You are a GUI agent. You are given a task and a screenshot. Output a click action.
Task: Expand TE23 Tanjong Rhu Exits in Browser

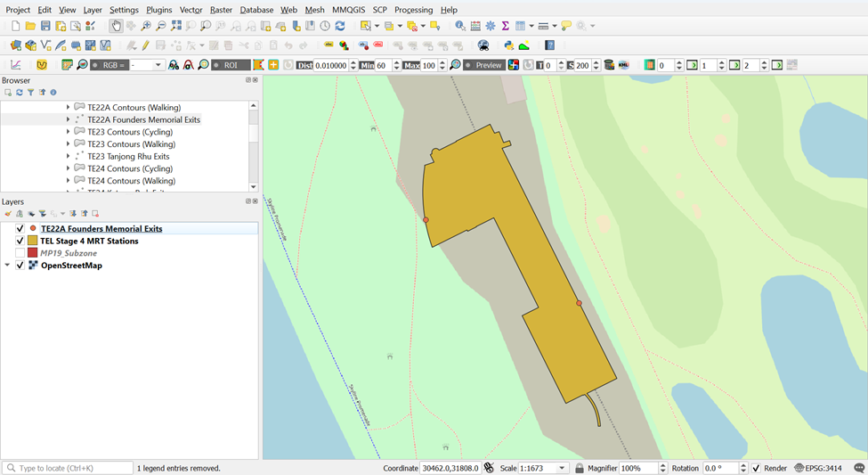(69, 156)
